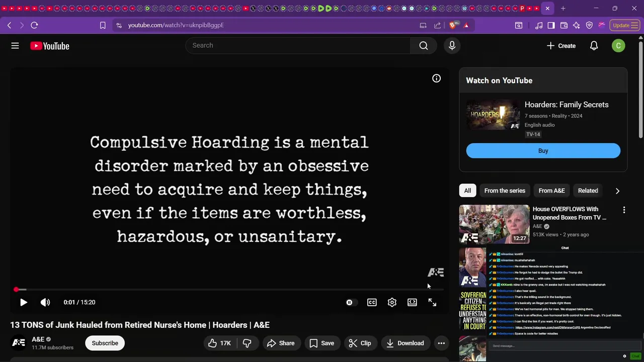Open more actions ellipsis below video
Image resolution: width=644 pixels, height=362 pixels.
pyautogui.click(x=441, y=343)
